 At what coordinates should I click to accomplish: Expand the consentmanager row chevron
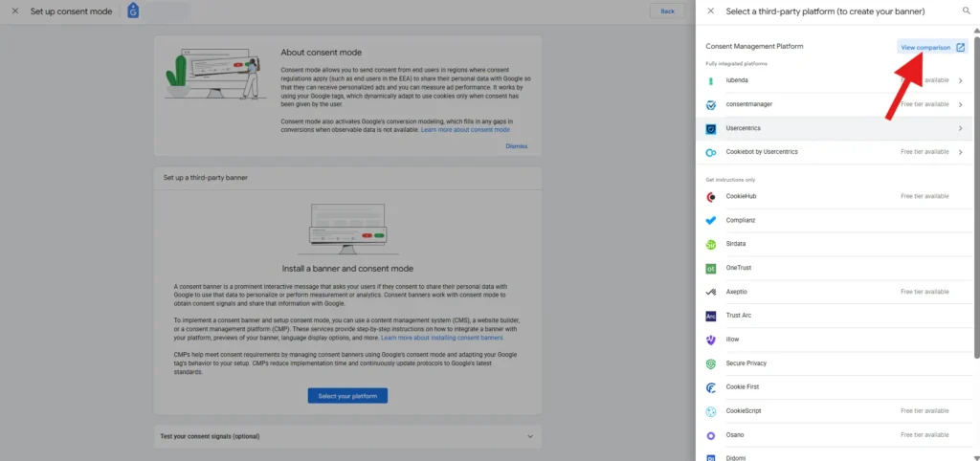(x=961, y=104)
